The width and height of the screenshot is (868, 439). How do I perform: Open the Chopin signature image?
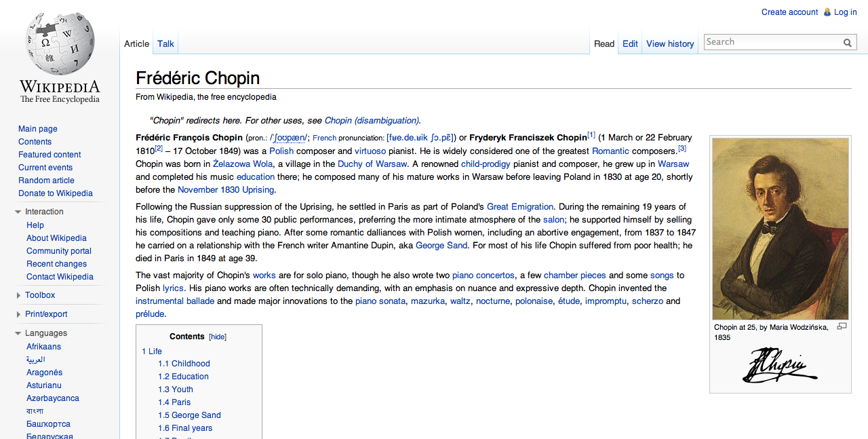(x=781, y=365)
